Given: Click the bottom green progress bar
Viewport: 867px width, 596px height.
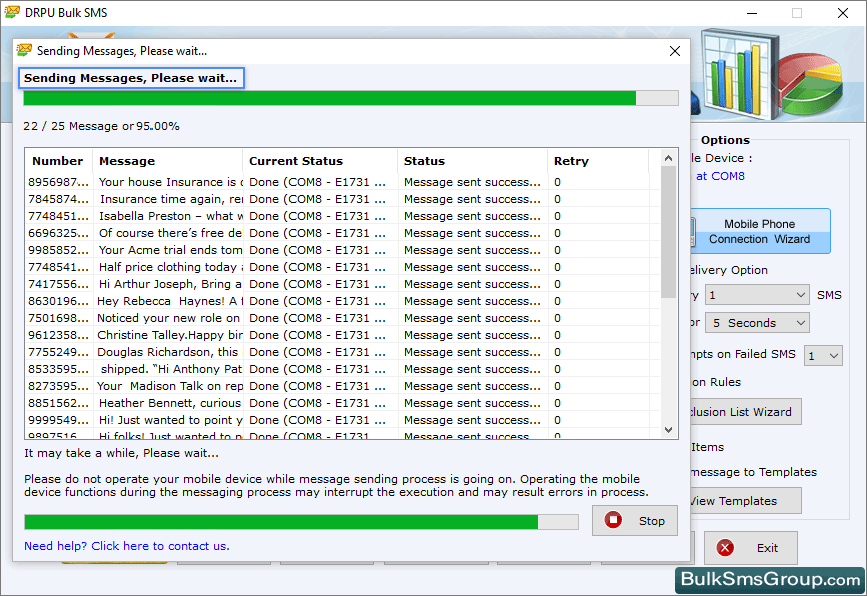Looking at the screenshot, I should point(301,522).
